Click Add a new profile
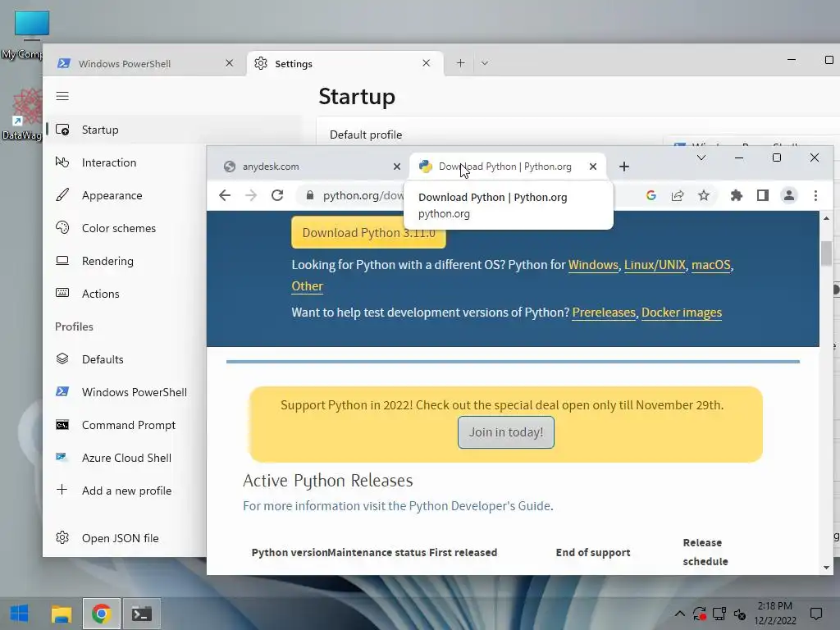The height and width of the screenshot is (630, 840). (x=126, y=491)
